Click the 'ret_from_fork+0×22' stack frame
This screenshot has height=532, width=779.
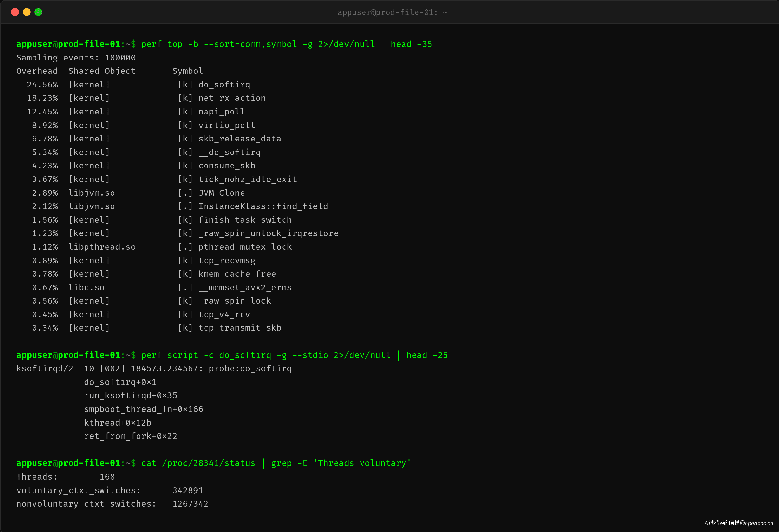[130, 436]
